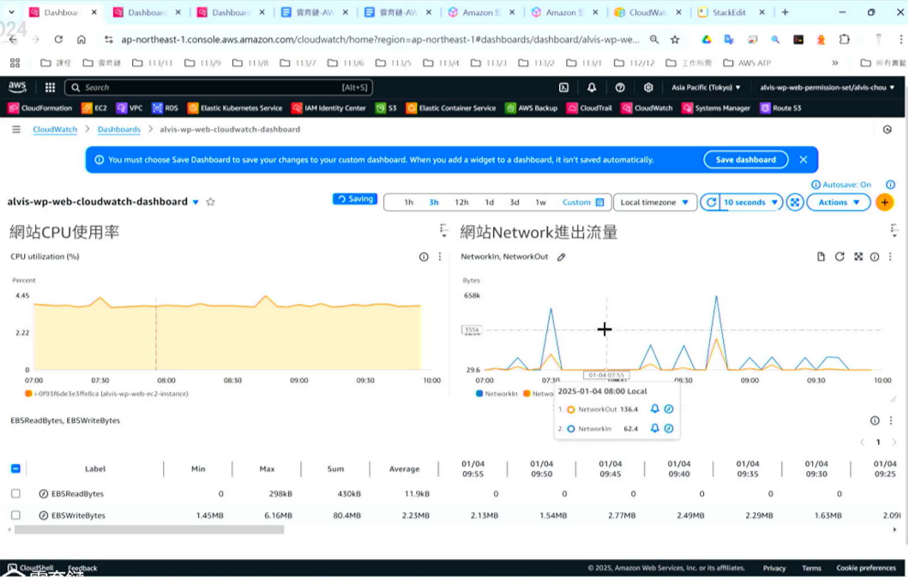Toggle the select-all checkbox in table header
The height and width of the screenshot is (577, 908).
[x=16, y=468]
